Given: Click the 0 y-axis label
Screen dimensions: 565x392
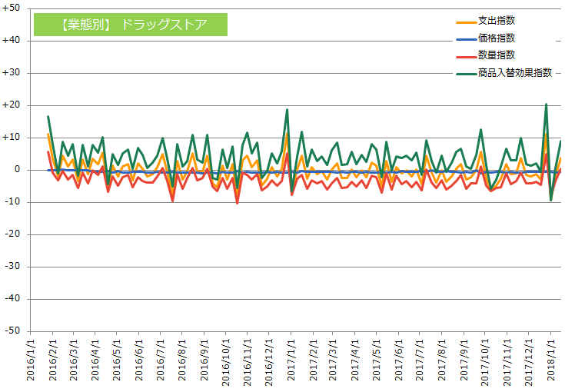Looking at the screenshot, I should click(x=17, y=169).
